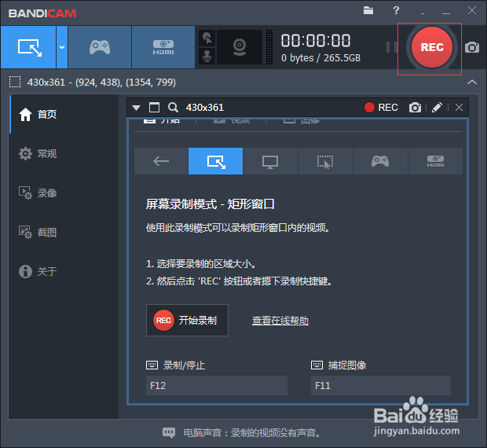The height and width of the screenshot is (448, 487).
Task: Switch to game recording mode
Action: (100, 47)
